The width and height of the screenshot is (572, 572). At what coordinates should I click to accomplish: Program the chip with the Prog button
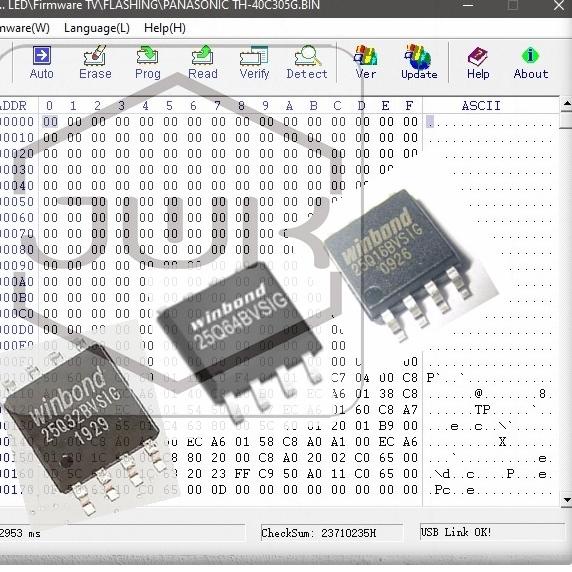[148, 63]
